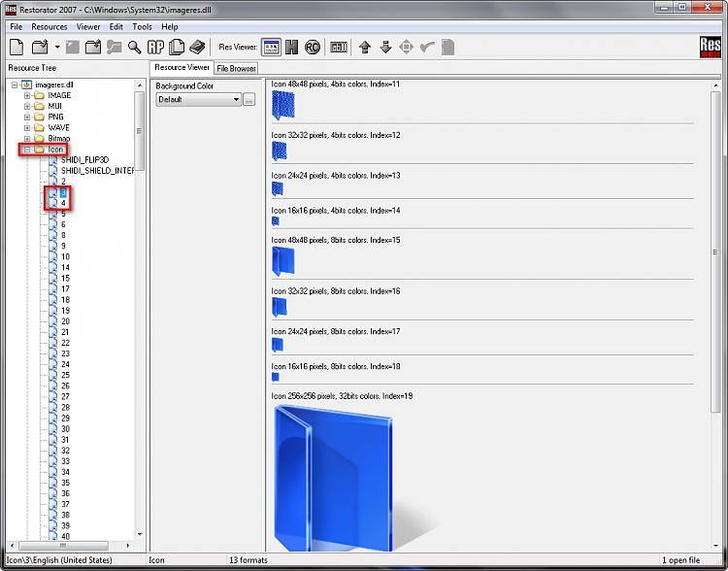Switch to the File Browser tab
The width and height of the screenshot is (728, 571).
tap(236, 68)
